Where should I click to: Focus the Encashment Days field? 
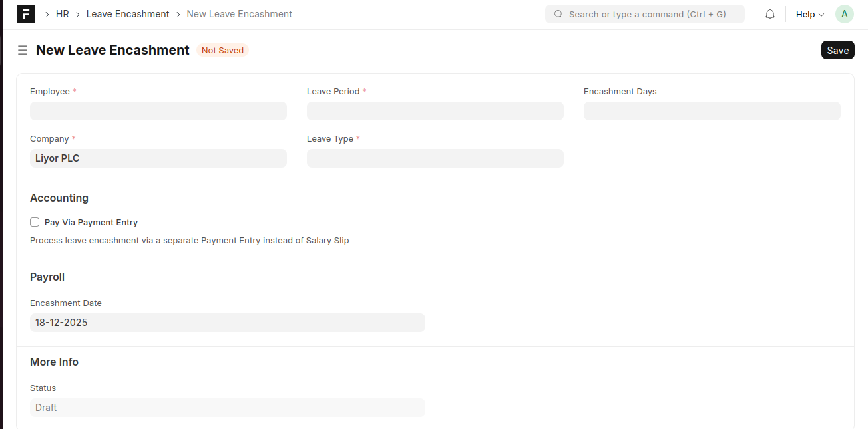coord(712,110)
